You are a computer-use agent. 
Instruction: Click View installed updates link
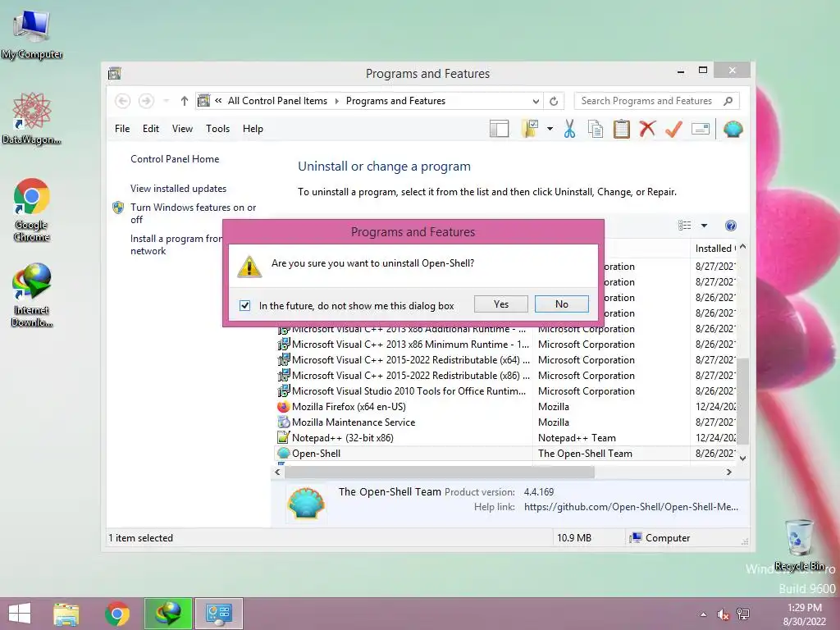[178, 189]
